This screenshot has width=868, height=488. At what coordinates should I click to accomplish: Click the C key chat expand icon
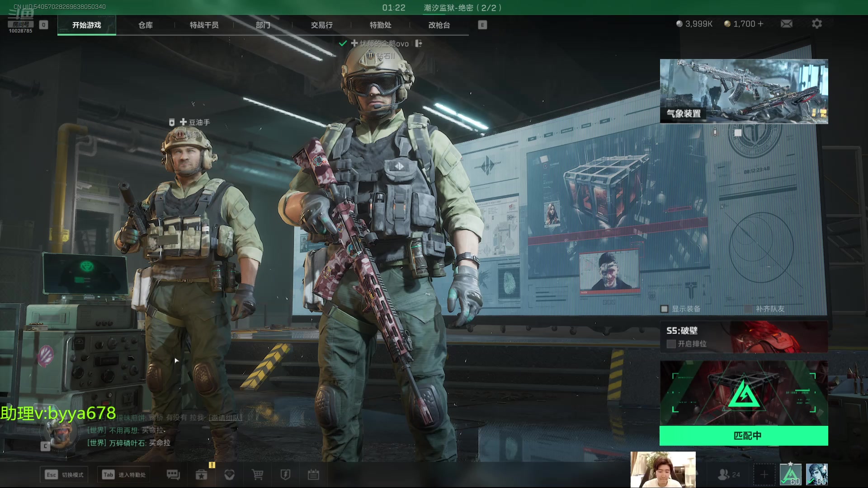pyautogui.click(x=45, y=446)
